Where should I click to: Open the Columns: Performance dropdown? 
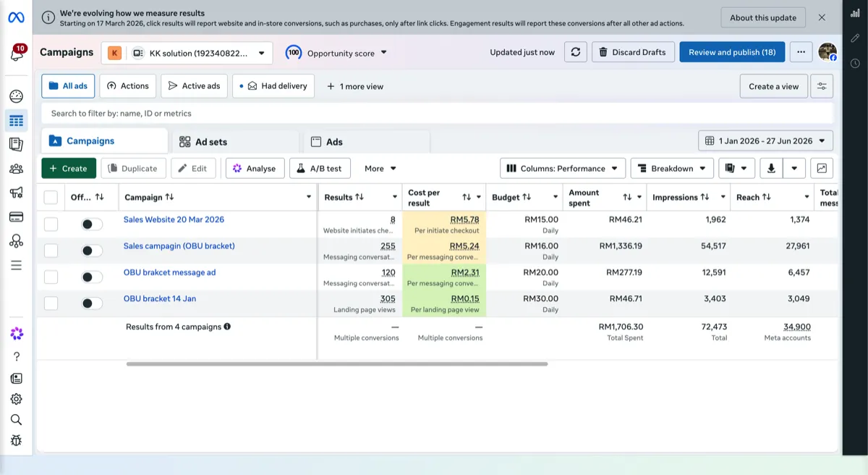(x=563, y=169)
